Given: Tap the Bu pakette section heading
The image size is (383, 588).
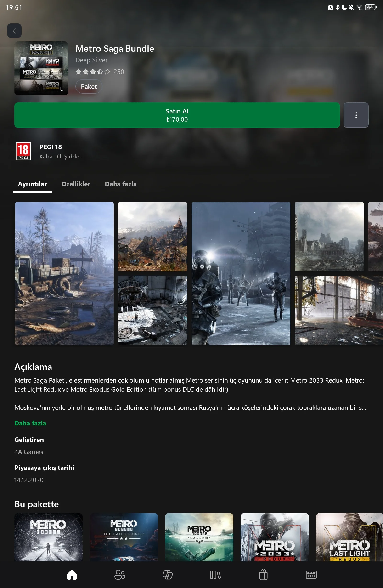Looking at the screenshot, I should coord(37,504).
